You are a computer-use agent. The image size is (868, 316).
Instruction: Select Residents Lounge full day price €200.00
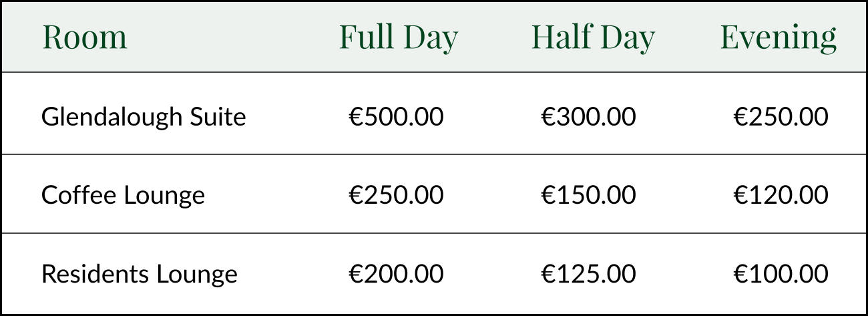396,274
